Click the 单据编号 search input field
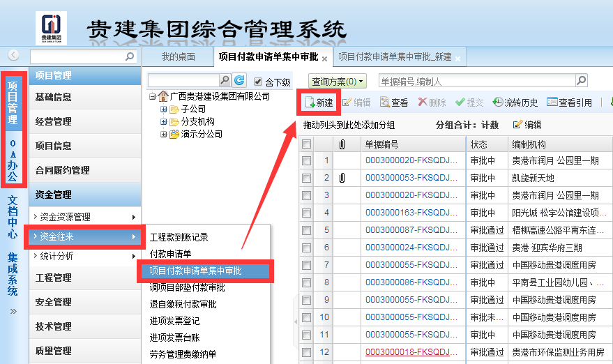Image resolution: width=613 pixels, height=364 pixels. click(x=476, y=82)
